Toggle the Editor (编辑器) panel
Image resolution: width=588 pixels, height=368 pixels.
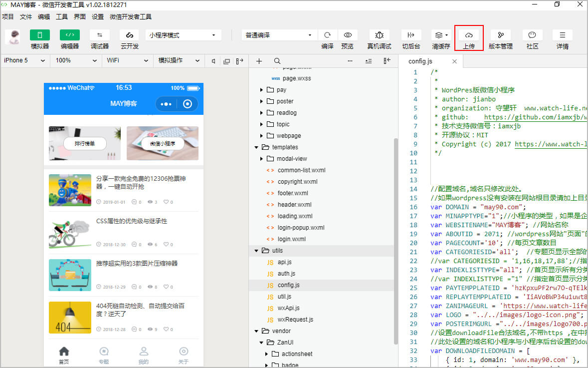pyautogui.click(x=69, y=35)
